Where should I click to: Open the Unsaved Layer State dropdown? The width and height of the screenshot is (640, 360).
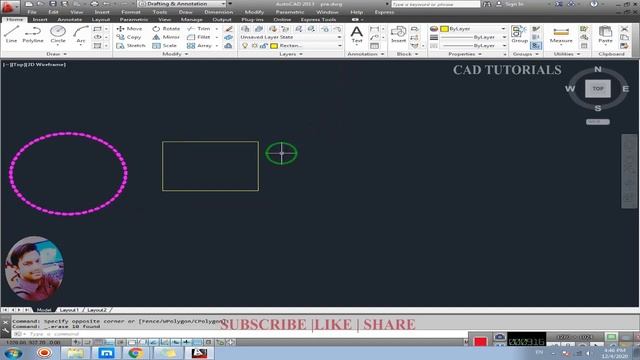(291, 37)
